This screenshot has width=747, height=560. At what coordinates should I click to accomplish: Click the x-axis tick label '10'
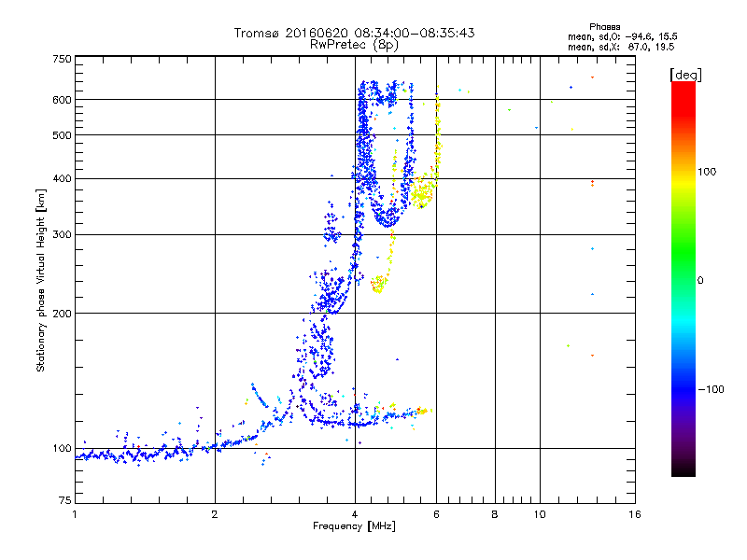[540, 514]
